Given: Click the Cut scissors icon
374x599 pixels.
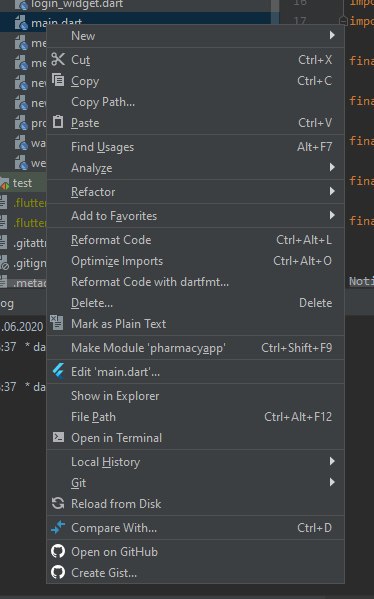Looking at the screenshot, I should tap(58, 59).
